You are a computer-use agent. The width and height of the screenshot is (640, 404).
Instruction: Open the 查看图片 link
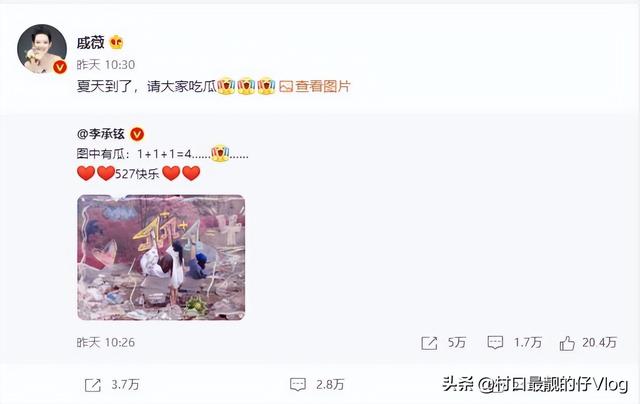pos(322,86)
